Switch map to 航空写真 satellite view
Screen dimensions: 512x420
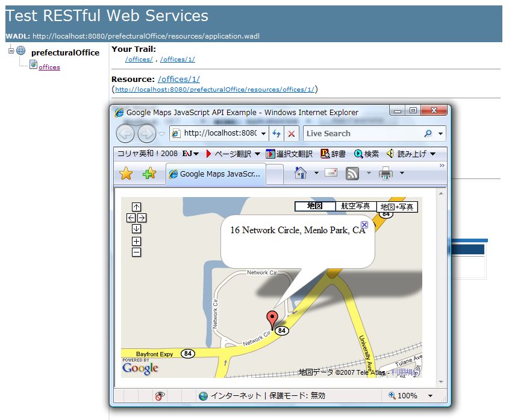pos(355,206)
